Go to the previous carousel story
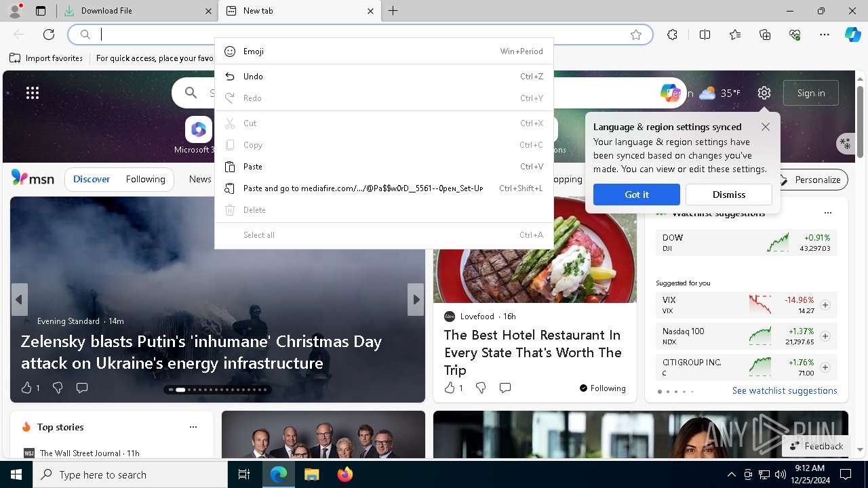 [19, 300]
